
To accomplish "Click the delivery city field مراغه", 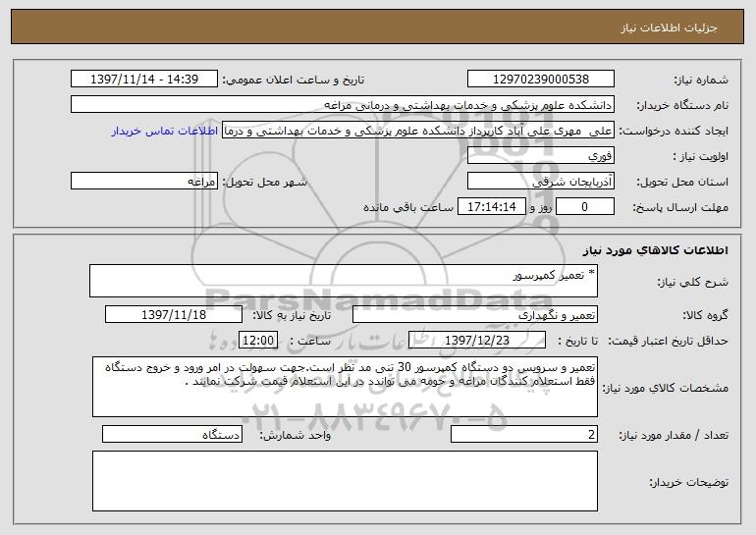I will (144, 182).
